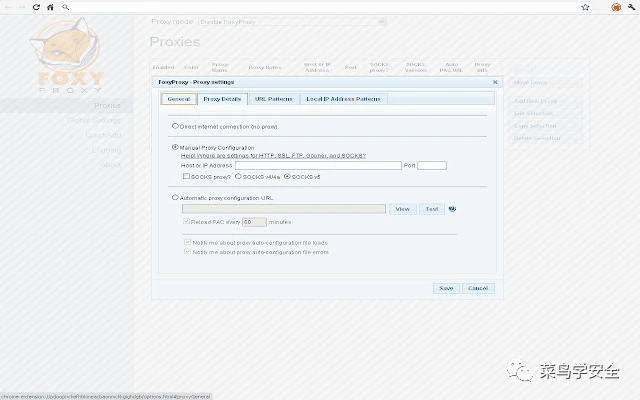Click the Proxy Notes column header

[264, 67]
